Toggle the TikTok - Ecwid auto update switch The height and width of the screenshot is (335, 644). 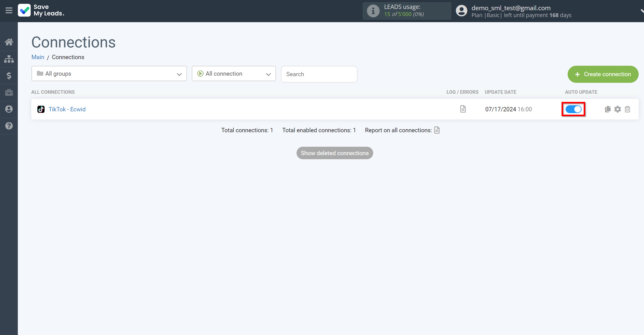pyautogui.click(x=574, y=109)
